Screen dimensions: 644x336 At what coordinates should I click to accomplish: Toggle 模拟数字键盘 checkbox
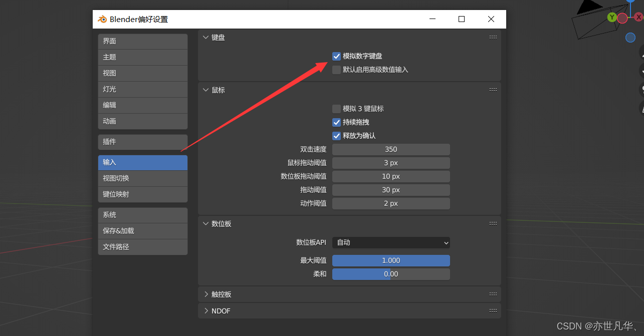point(337,56)
